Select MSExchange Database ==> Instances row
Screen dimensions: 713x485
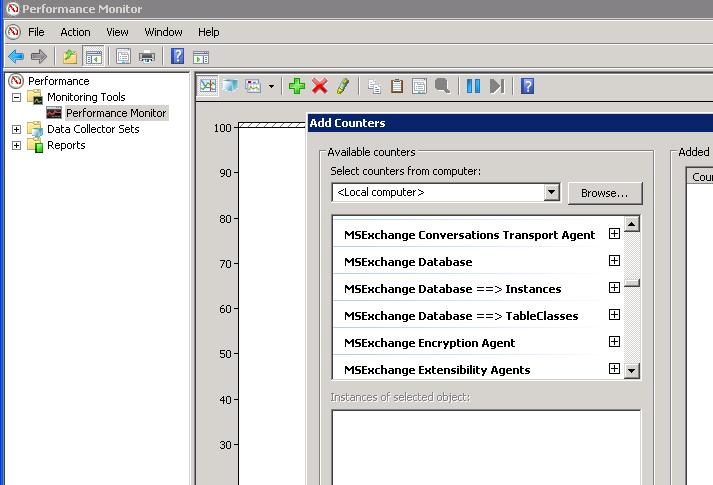pos(478,289)
